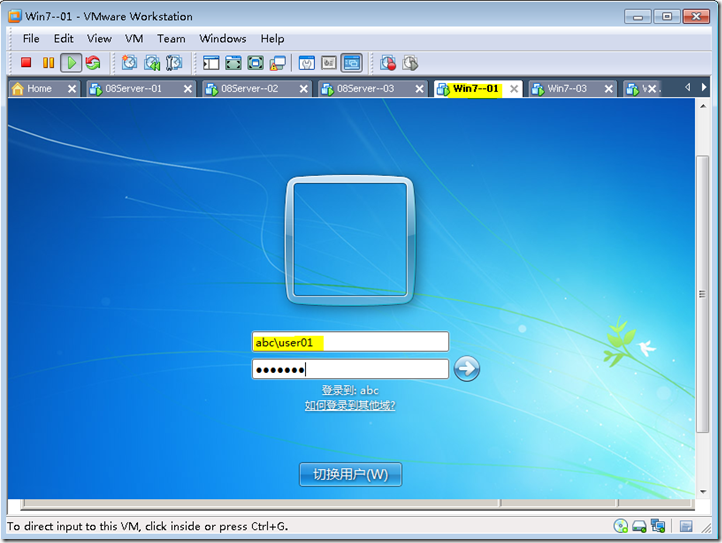Replay the last VM recording icon
The height and width of the screenshot is (543, 722).
[410, 63]
